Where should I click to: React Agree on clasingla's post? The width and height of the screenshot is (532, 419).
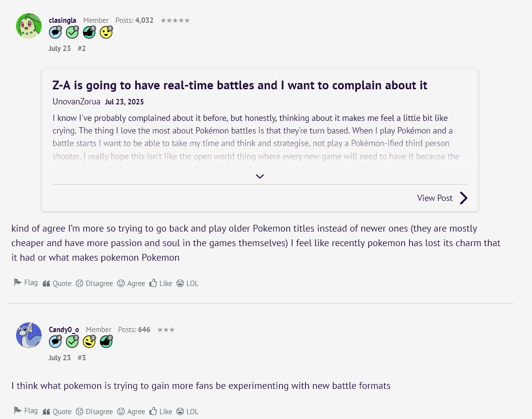pos(131,283)
